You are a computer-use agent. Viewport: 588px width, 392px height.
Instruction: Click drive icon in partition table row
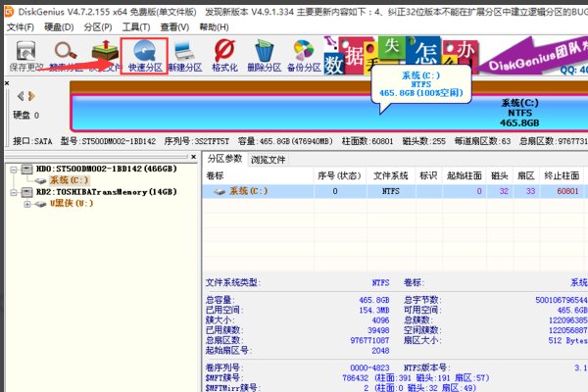220,192
